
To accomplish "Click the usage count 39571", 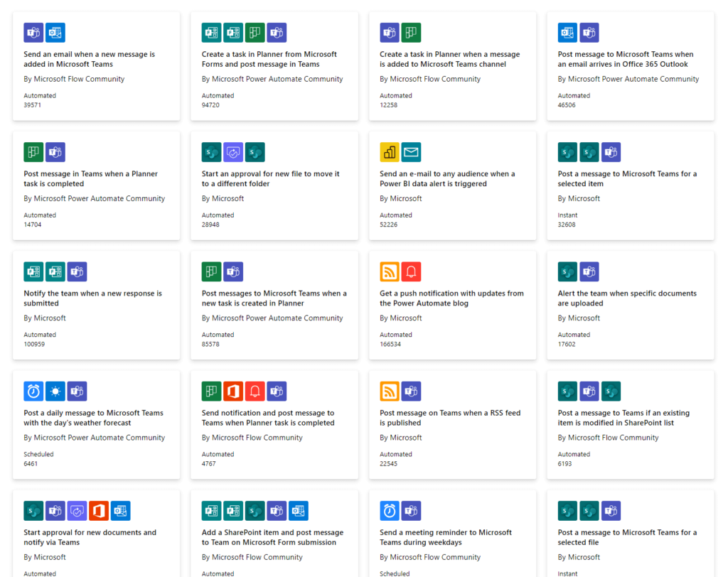I will pyautogui.click(x=33, y=105).
